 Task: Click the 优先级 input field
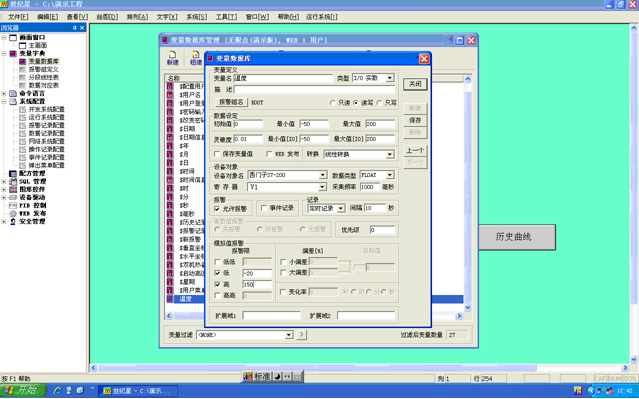click(382, 230)
